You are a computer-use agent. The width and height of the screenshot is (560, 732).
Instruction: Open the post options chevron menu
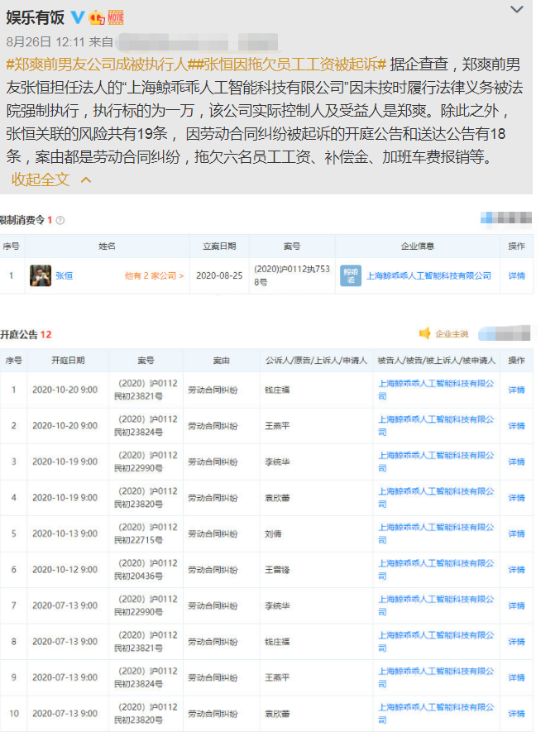pyautogui.click(x=516, y=9)
